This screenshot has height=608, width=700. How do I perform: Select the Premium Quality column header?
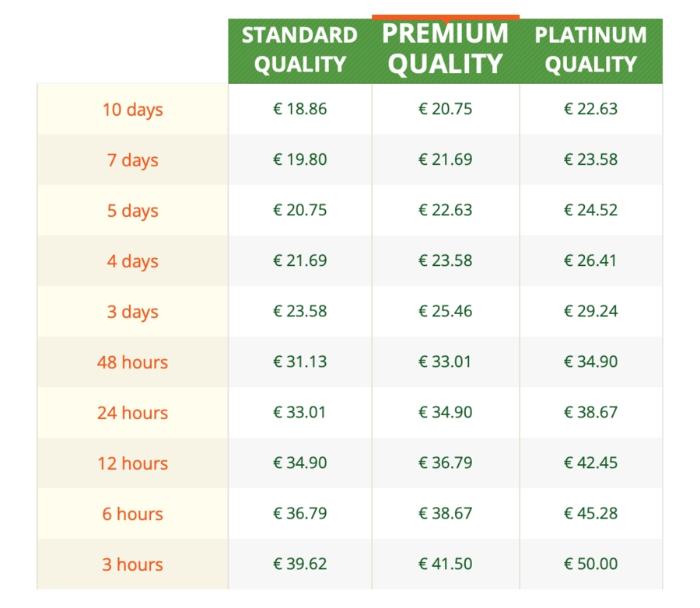tap(446, 49)
